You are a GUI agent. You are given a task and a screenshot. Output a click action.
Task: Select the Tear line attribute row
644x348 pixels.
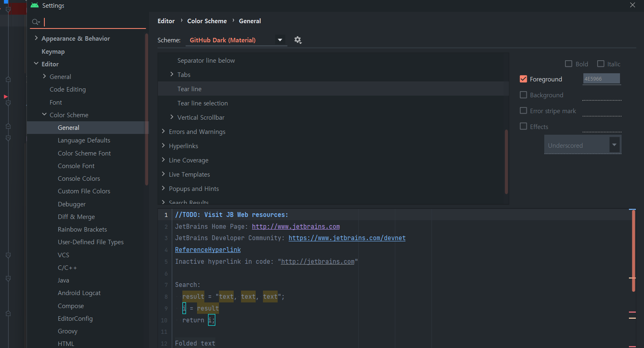pyautogui.click(x=333, y=89)
